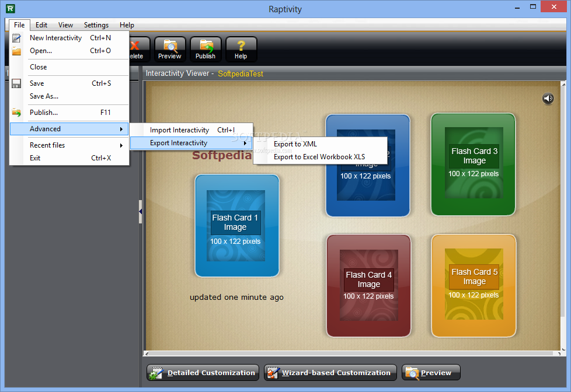
Task: Click the Publish icon in File menu
Action: point(16,113)
